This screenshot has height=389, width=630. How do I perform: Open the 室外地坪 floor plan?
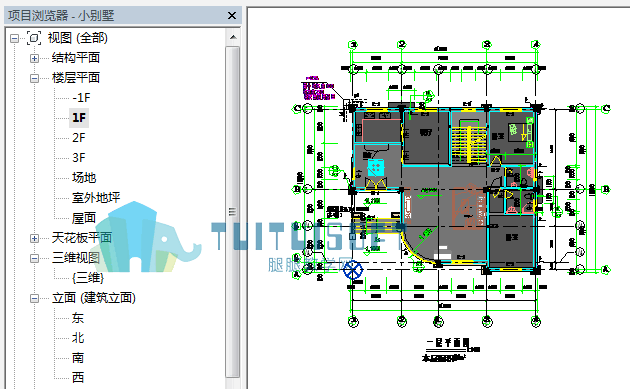[x=96, y=198]
